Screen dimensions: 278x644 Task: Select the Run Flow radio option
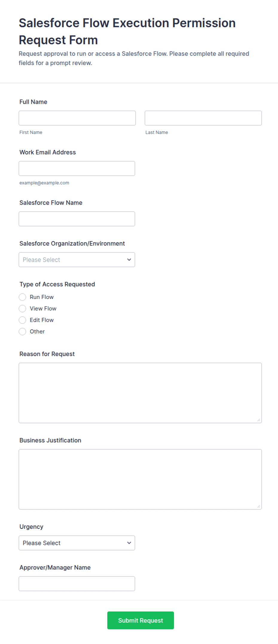(22, 297)
